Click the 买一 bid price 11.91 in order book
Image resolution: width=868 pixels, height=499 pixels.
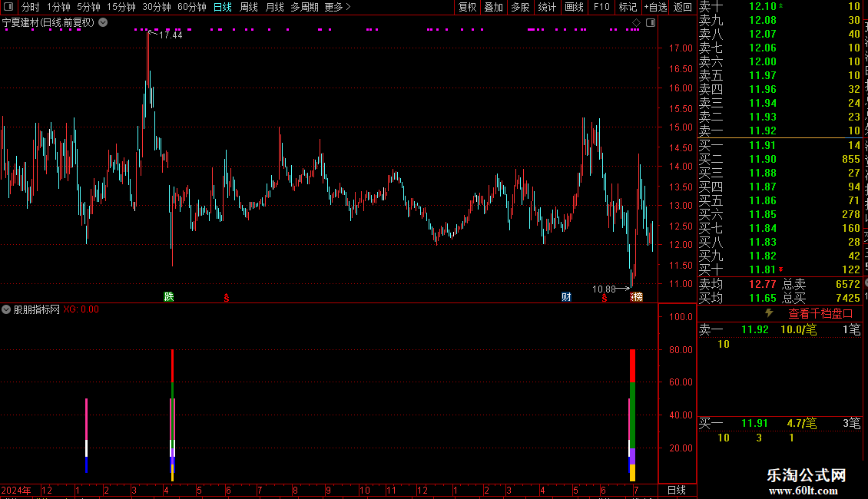click(x=762, y=145)
